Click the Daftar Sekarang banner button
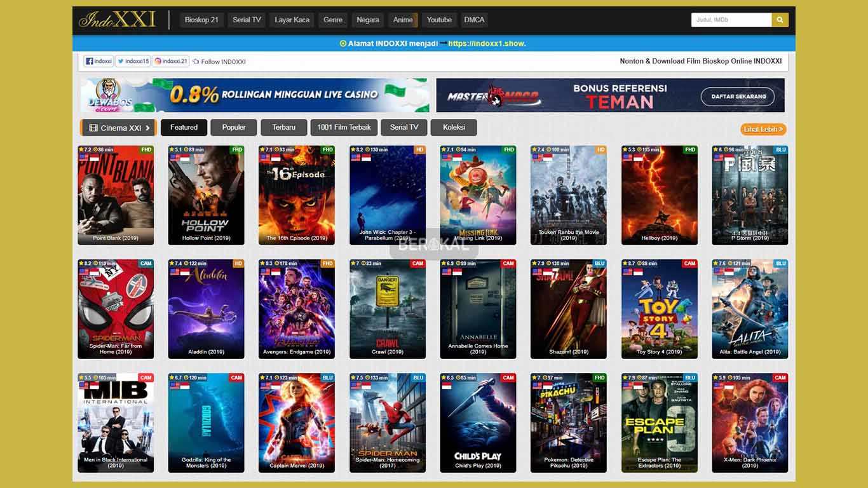The image size is (868, 488). [x=738, y=97]
